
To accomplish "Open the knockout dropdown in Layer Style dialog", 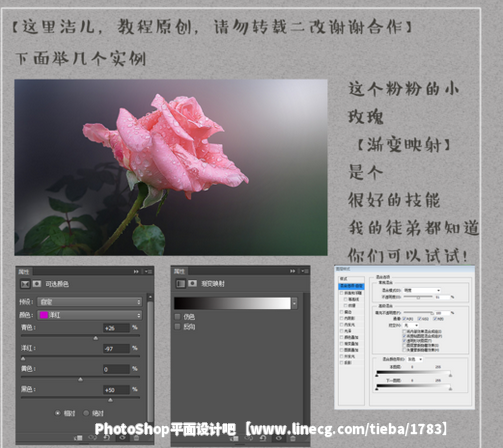I will pyautogui.click(x=411, y=325).
